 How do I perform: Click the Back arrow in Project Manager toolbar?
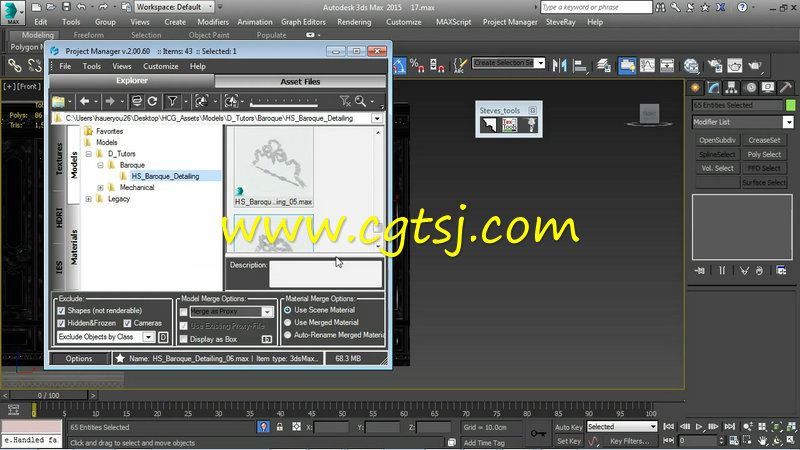point(85,102)
